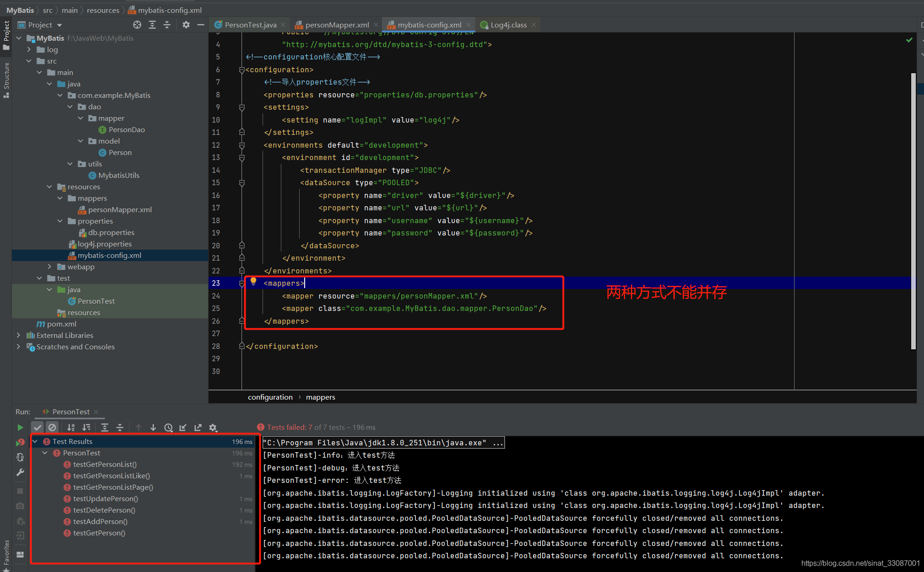924x572 pixels.
Task: Open the Project view dropdown
Action: point(59,25)
